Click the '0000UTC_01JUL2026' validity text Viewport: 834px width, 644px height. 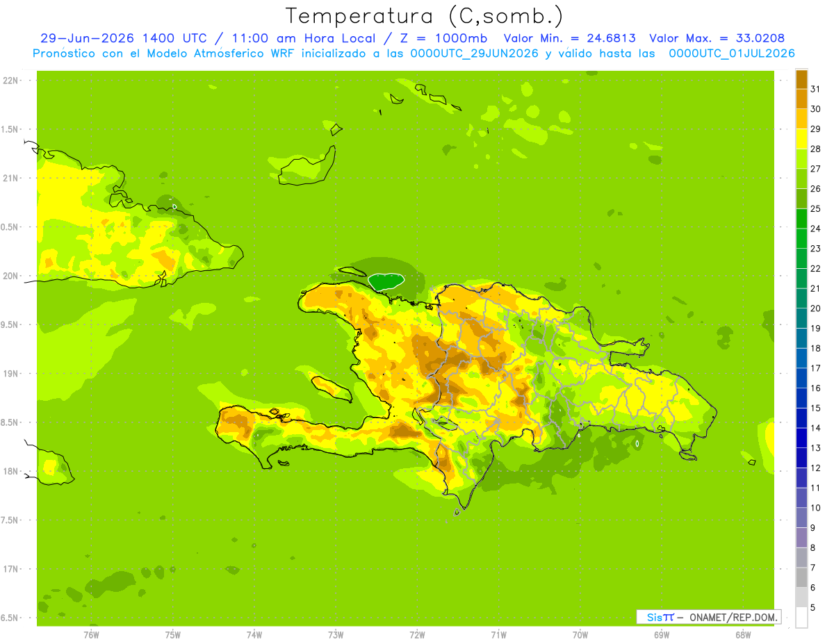click(x=732, y=53)
